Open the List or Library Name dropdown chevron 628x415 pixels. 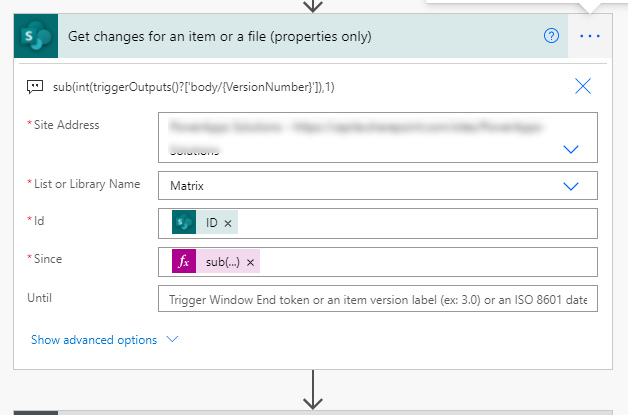571,186
